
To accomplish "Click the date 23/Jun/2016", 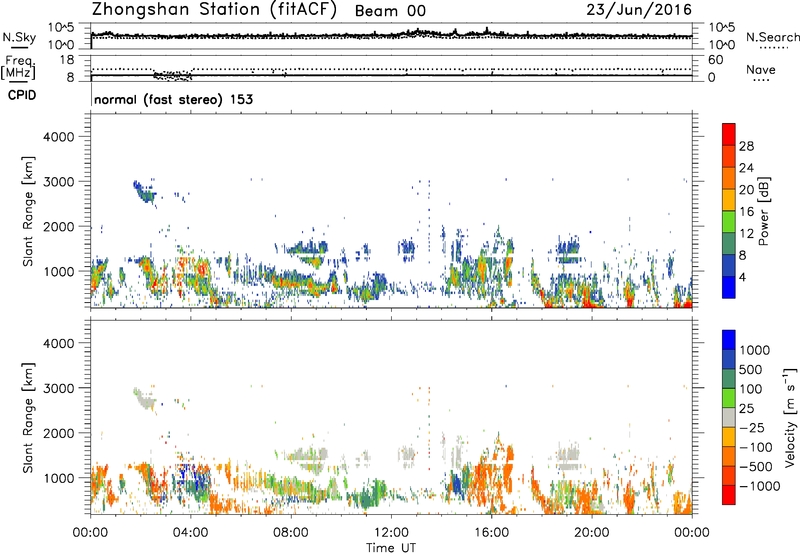I will (639, 10).
